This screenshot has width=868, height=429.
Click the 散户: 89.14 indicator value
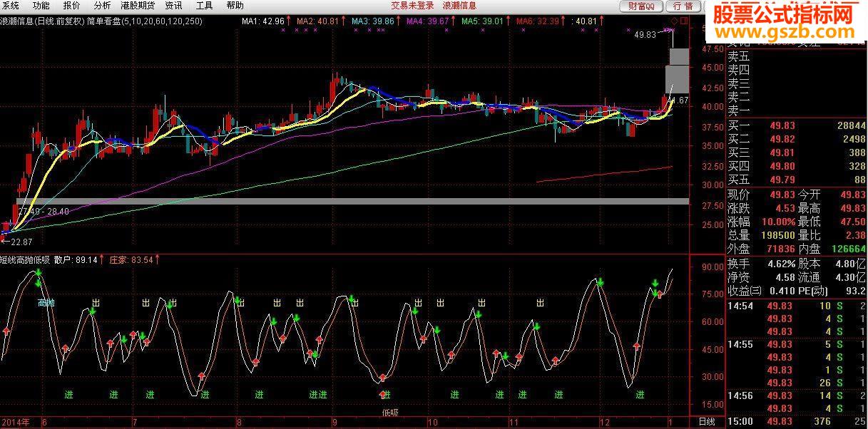(x=76, y=260)
